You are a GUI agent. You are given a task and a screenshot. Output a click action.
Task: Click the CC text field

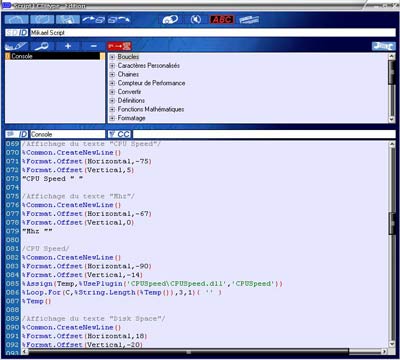264,134
